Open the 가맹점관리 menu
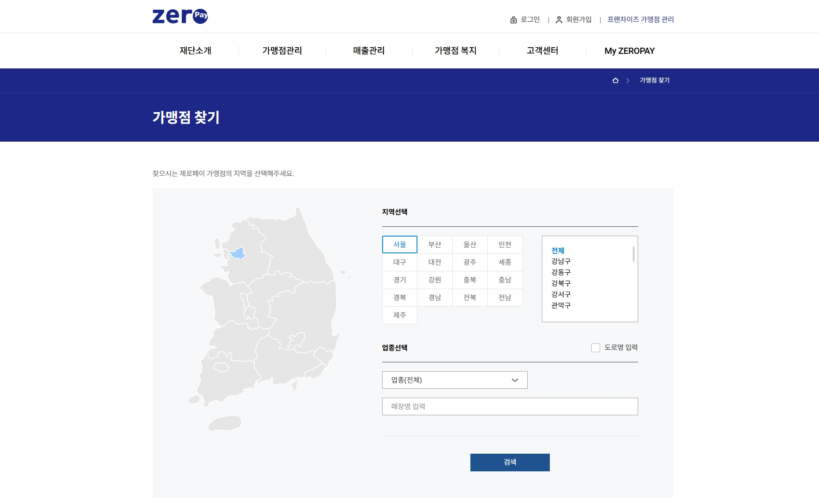 (282, 50)
